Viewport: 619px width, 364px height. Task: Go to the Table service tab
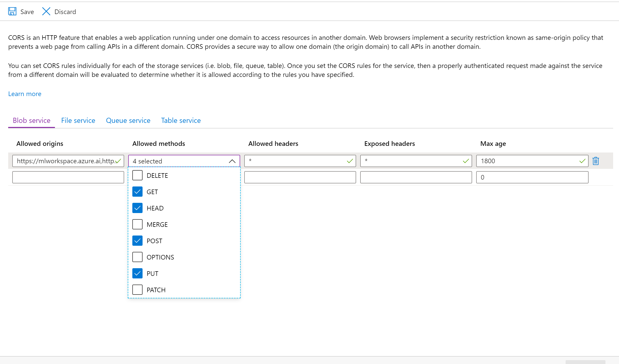[x=181, y=120]
